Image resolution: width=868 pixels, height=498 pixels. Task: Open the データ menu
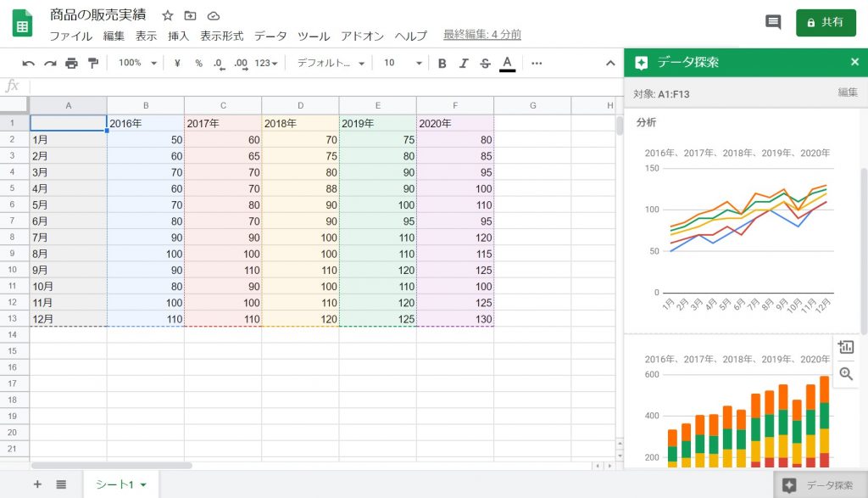point(270,36)
